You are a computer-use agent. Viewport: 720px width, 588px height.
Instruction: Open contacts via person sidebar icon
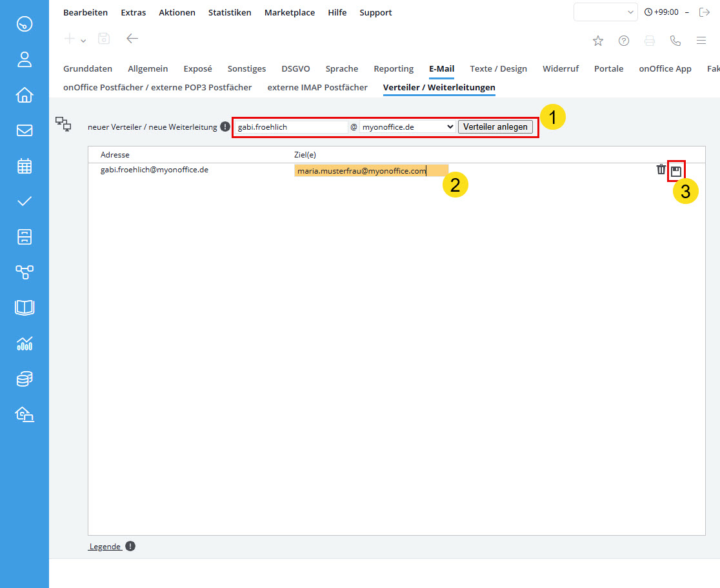(25, 60)
